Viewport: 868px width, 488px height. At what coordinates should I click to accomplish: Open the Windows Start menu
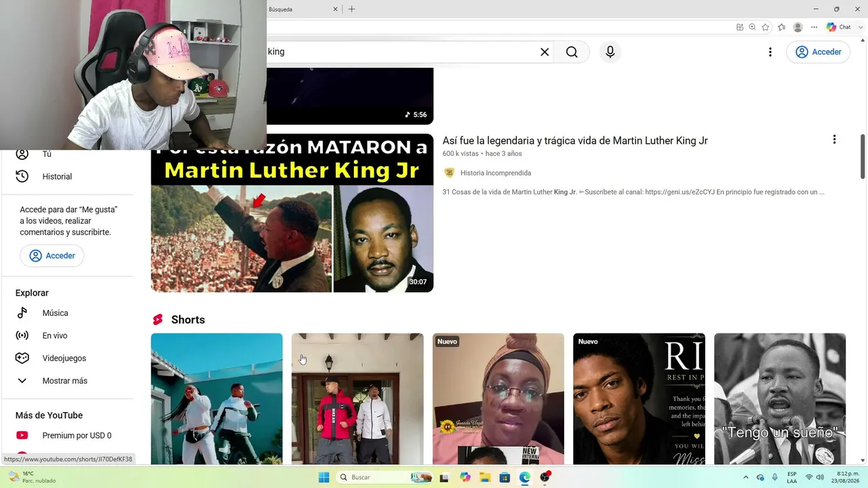pyautogui.click(x=324, y=477)
